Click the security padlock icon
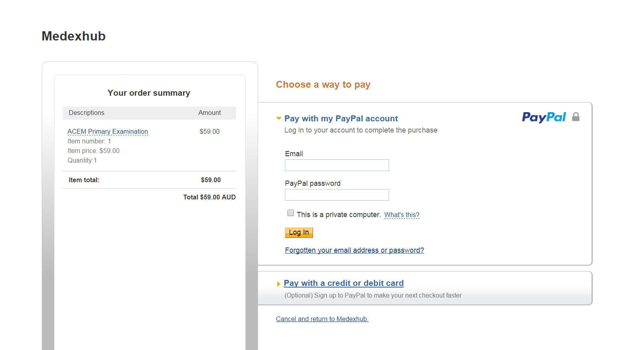 click(576, 117)
